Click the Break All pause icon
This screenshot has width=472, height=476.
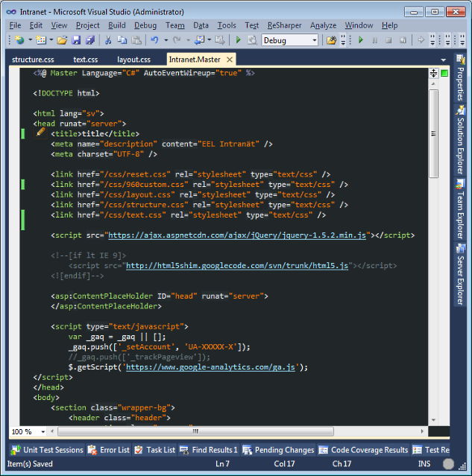point(375,40)
